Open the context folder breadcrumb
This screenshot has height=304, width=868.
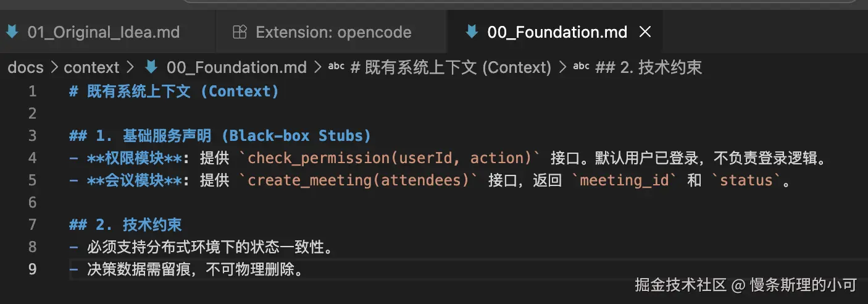click(x=91, y=67)
